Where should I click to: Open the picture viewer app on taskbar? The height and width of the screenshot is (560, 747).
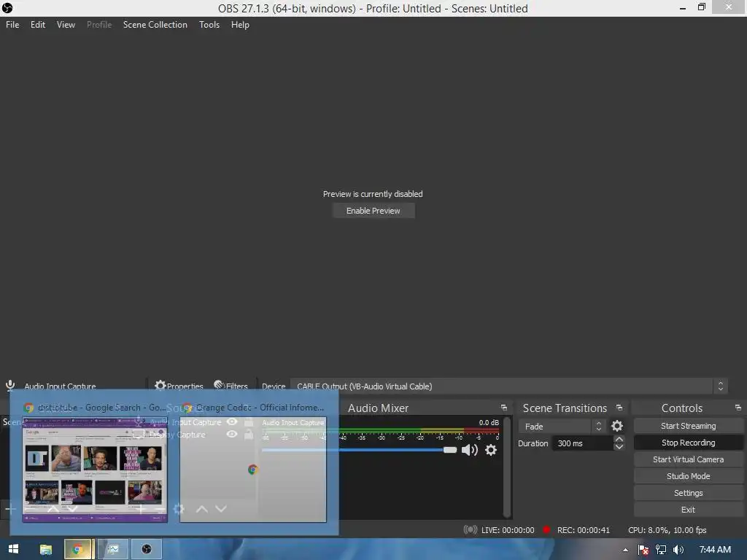(113, 549)
